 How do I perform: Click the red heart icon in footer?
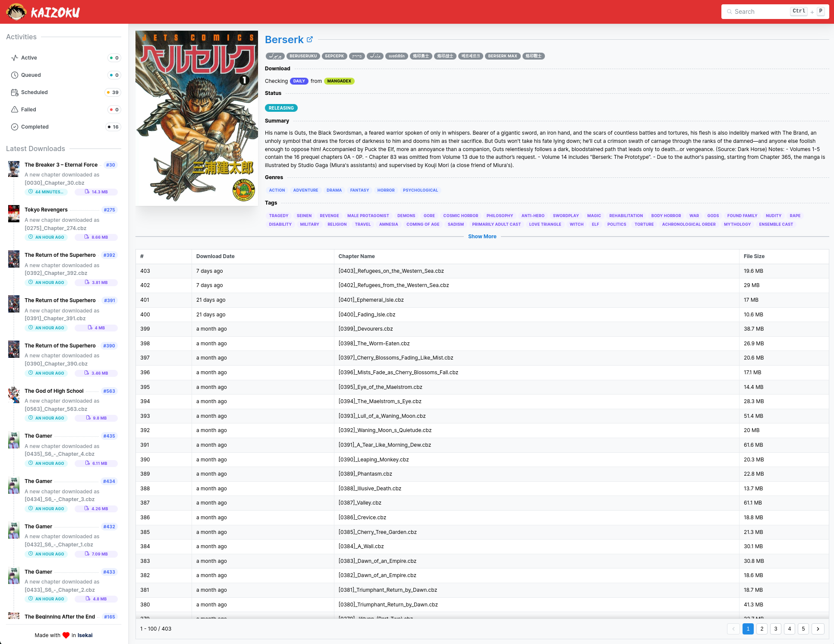(66, 635)
